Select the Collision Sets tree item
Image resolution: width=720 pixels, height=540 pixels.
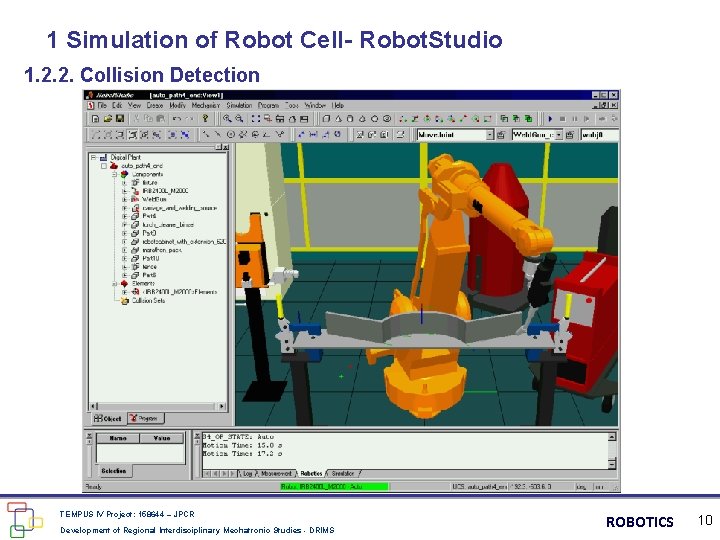click(x=148, y=301)
